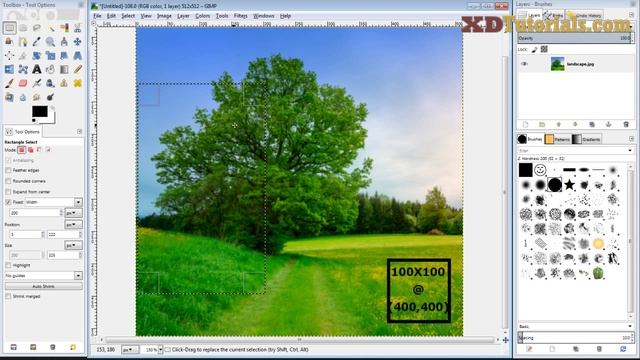Hide the landscape.jpg layer eye icon
Viewport: 640px width, 360px height.
click(524, 64)
